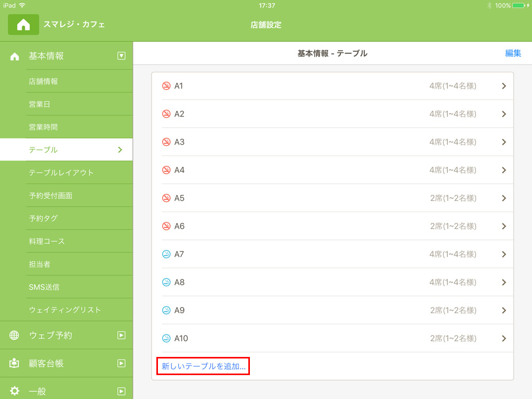This screenshot has height=399, width=532.
Task: Click the customer ledger icon beside 顧客台帳
Action: point(14,363)
